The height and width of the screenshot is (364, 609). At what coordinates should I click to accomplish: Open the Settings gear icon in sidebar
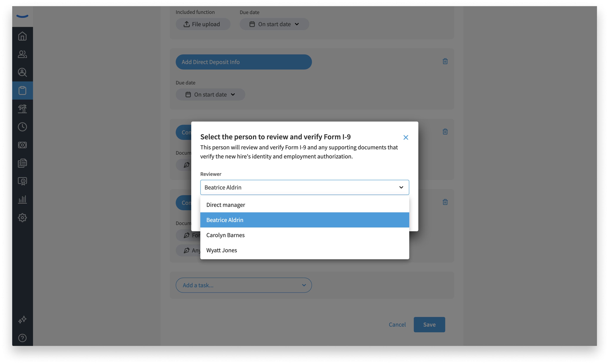tap(22, 218)
